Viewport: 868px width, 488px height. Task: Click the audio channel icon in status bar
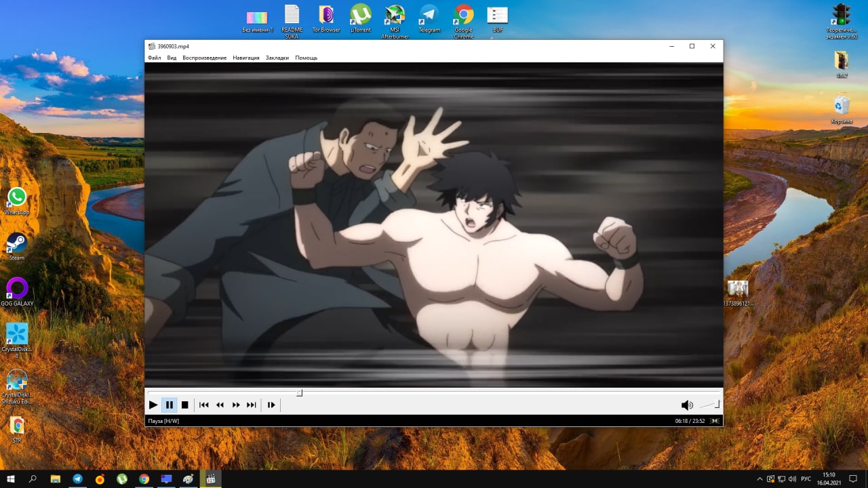(x=715, y=421)
